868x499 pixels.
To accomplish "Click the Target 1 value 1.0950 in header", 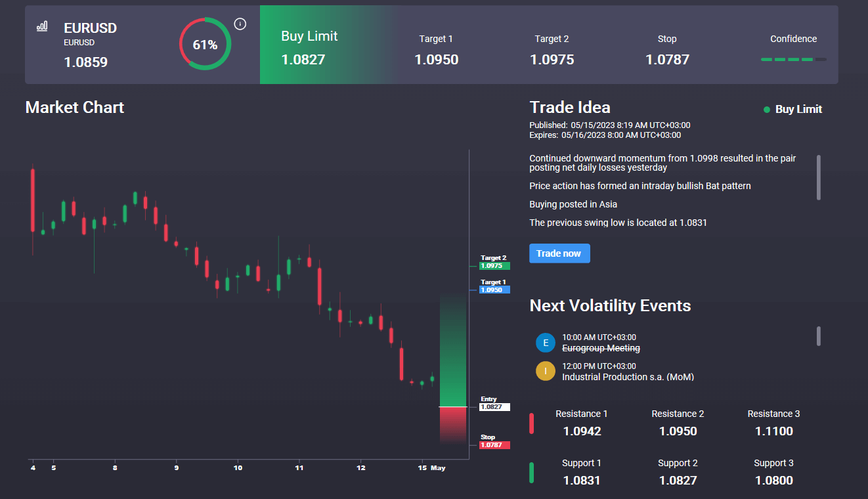I will [437, 60].
